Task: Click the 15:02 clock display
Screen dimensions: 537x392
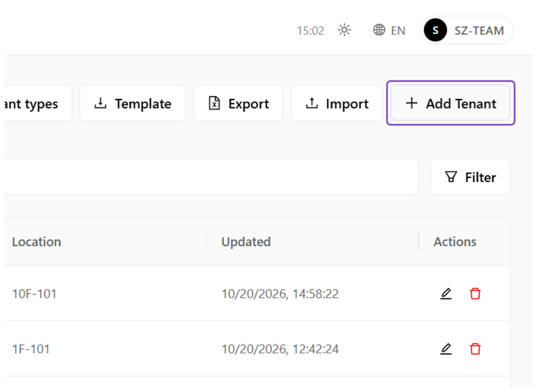Action: pyautogui.click(x=310, y=31)
